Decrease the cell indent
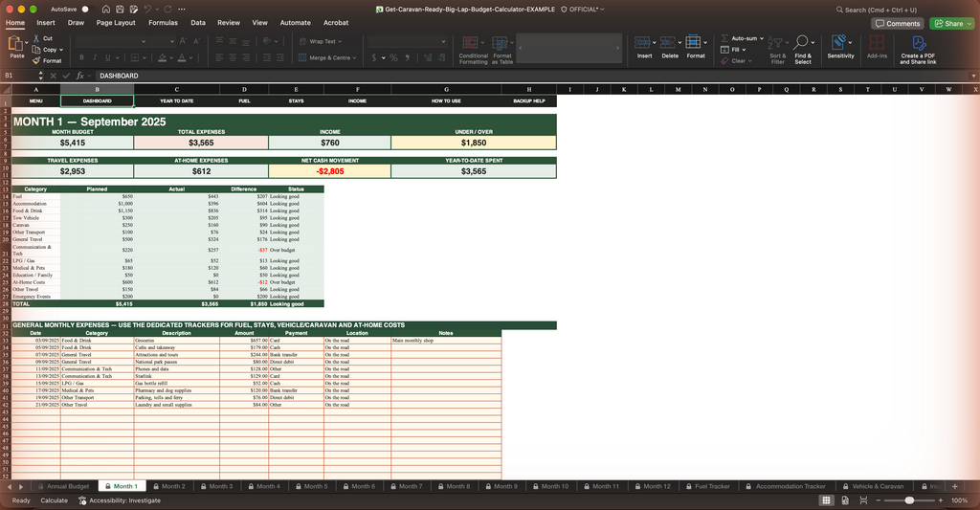This screenshot has height=510, width=980. tap(266, 57)
